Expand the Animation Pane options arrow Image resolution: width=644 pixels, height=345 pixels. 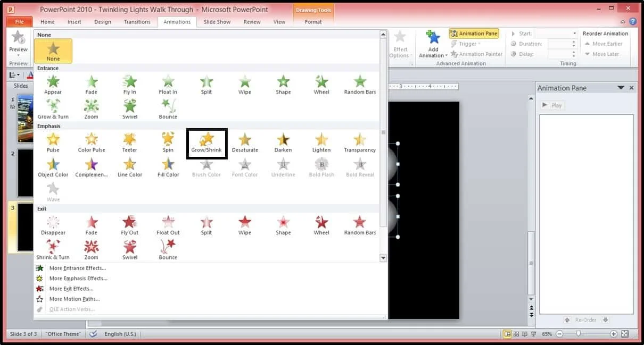tap(621, 88)
